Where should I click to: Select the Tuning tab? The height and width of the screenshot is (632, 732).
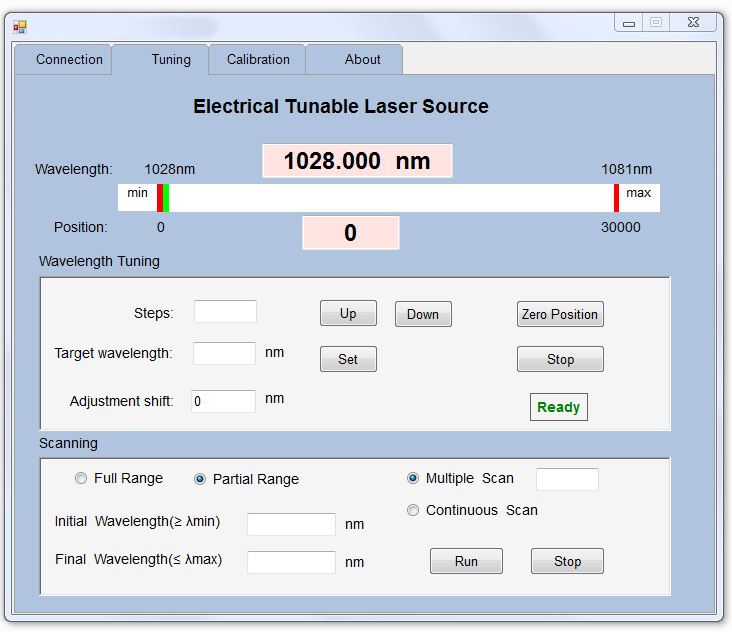171,60
